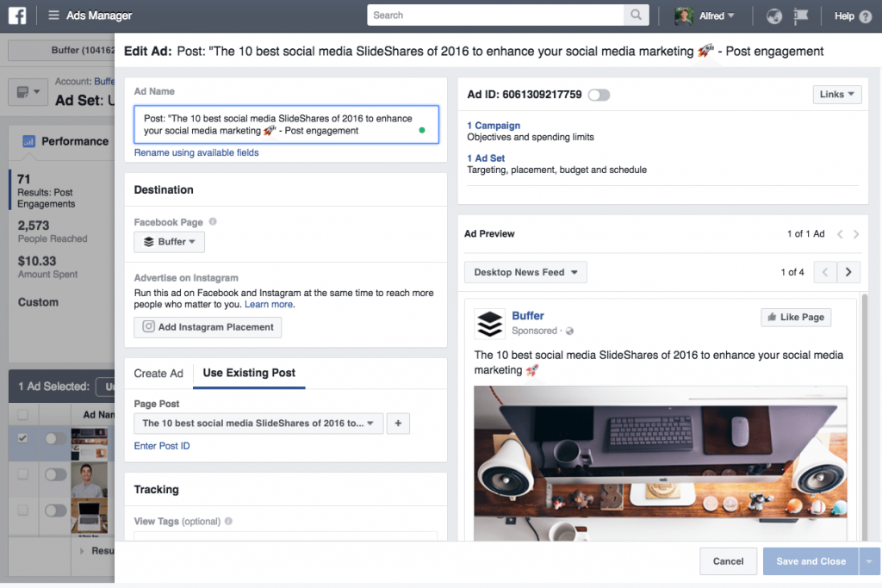Click the search magnifier button
This screenshot has height=588, width=882.
pyautogui.click(x=636, y=15)
